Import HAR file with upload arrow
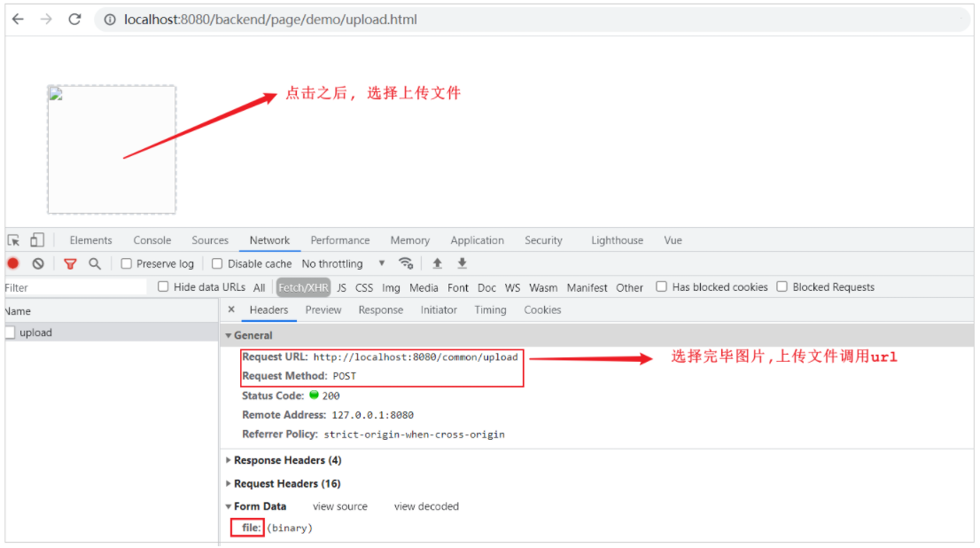Image resolution: width=980 pixels, height=548 pixels. pyautogui.click(x=438, y=263)
